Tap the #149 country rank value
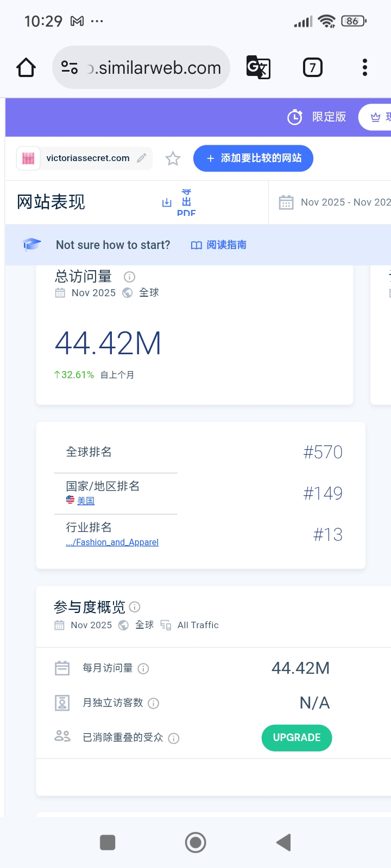 click(x=323, y=494)
